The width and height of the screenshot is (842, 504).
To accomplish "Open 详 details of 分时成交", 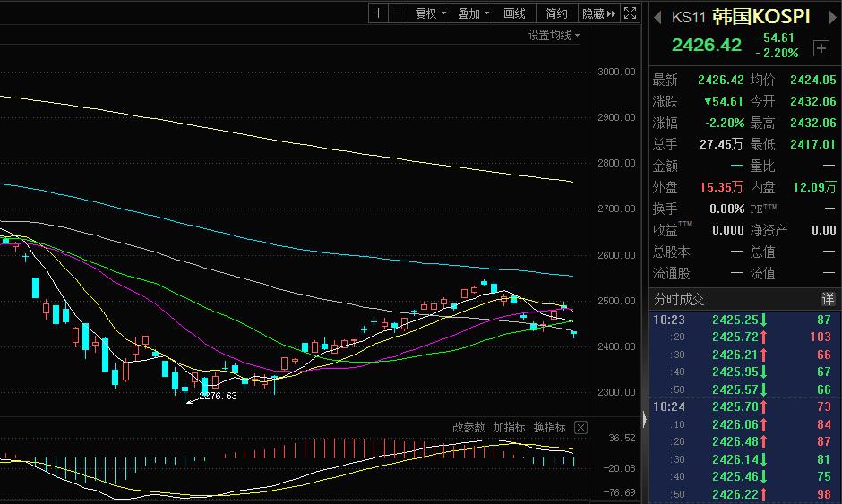I will coord(828,299).
